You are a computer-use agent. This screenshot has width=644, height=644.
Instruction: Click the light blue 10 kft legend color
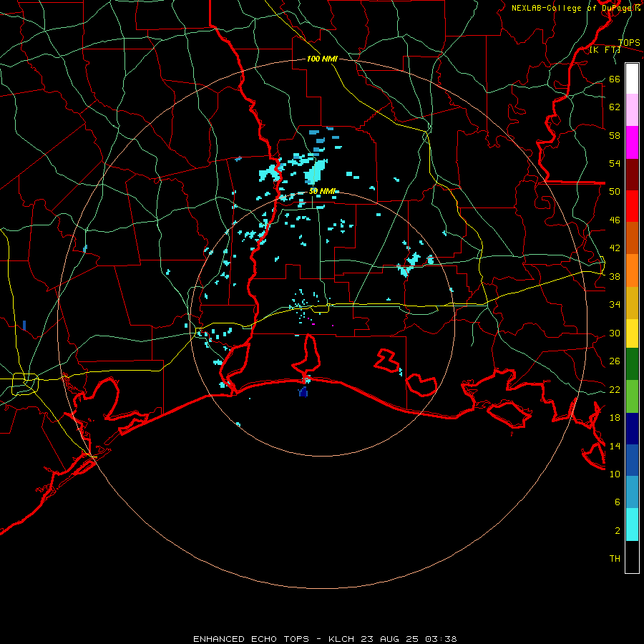[632, 492]
